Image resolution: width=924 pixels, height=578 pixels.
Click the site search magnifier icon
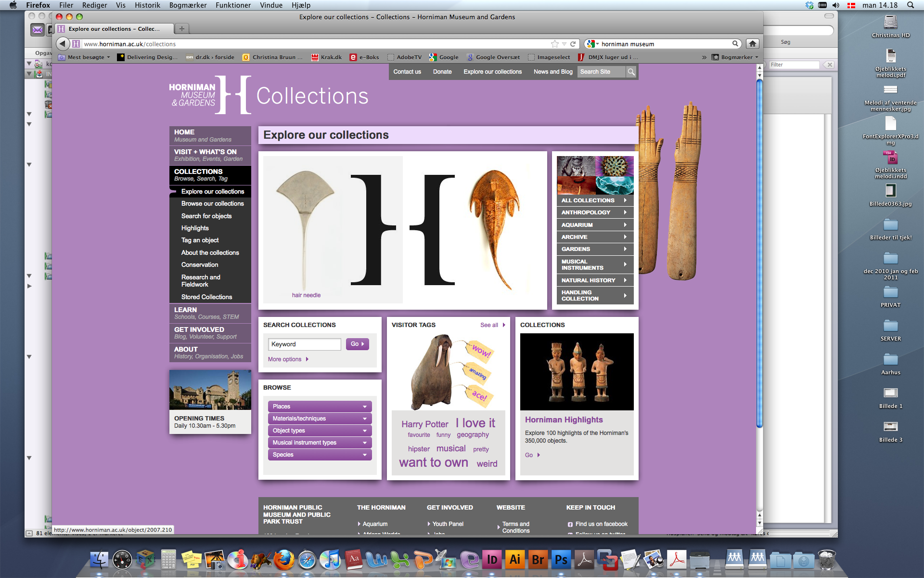(631, 72)
